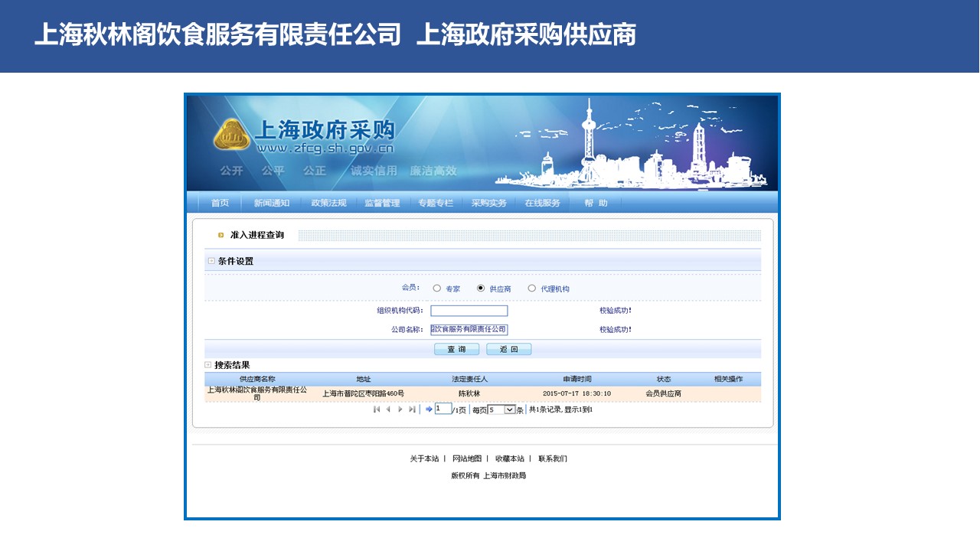Collapse the 搜索结果 section
Viewport: 980px width, 551px height.
click(208, 365)
